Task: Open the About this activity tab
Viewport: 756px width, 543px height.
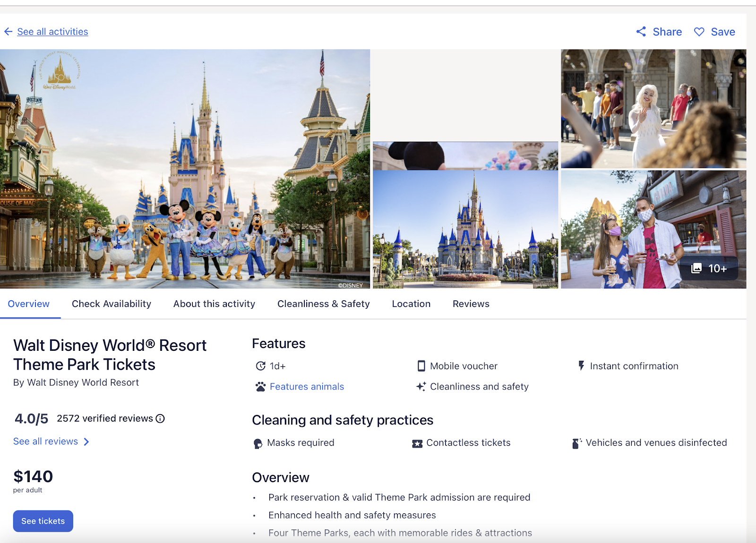Action: tap(214, 304)
